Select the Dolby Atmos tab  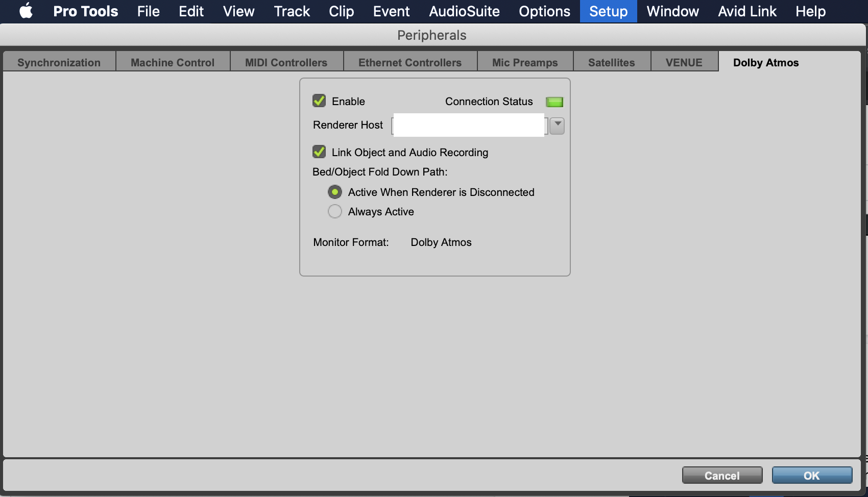pos(766,62)
